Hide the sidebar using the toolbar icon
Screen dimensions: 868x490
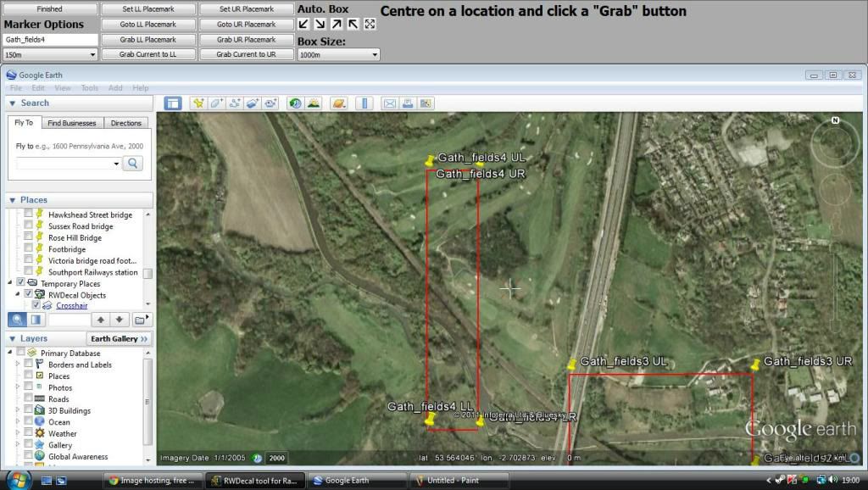click(173, 103)
